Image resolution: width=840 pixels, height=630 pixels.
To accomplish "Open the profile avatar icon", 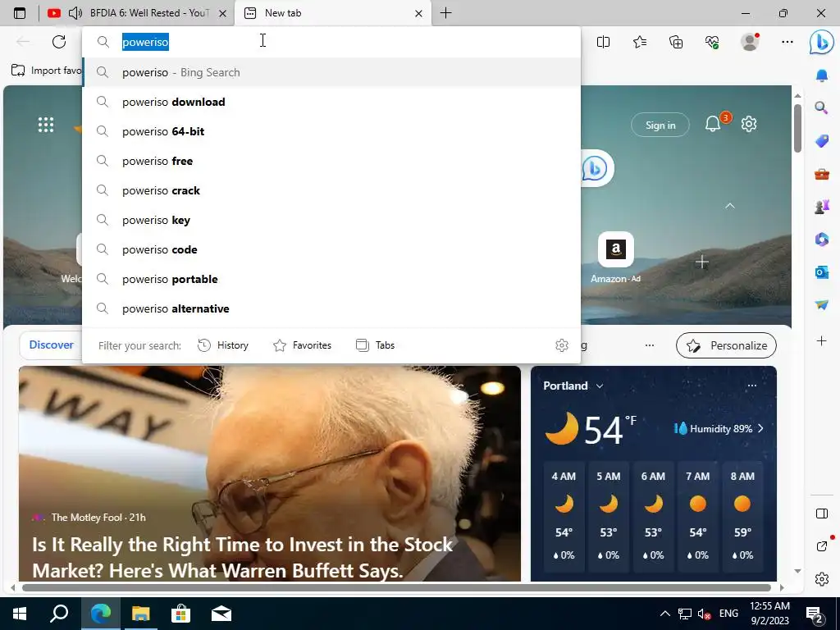I will point(750,42).
